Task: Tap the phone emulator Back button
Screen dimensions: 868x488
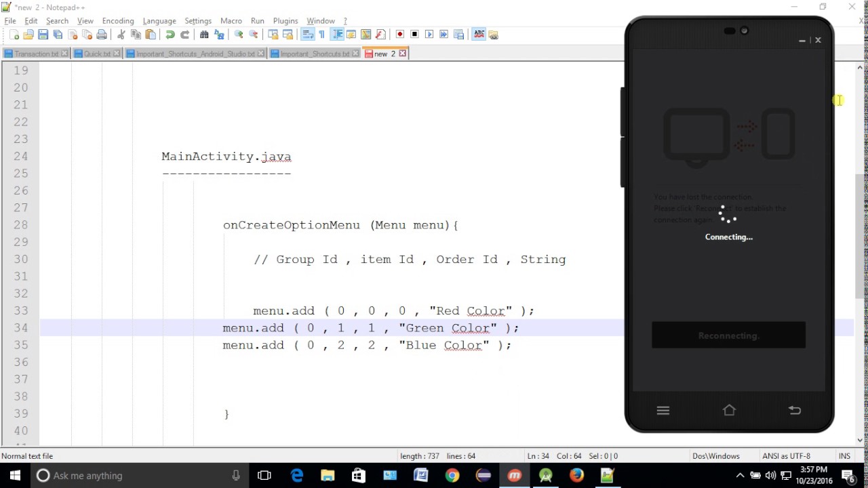Action: 795,410
